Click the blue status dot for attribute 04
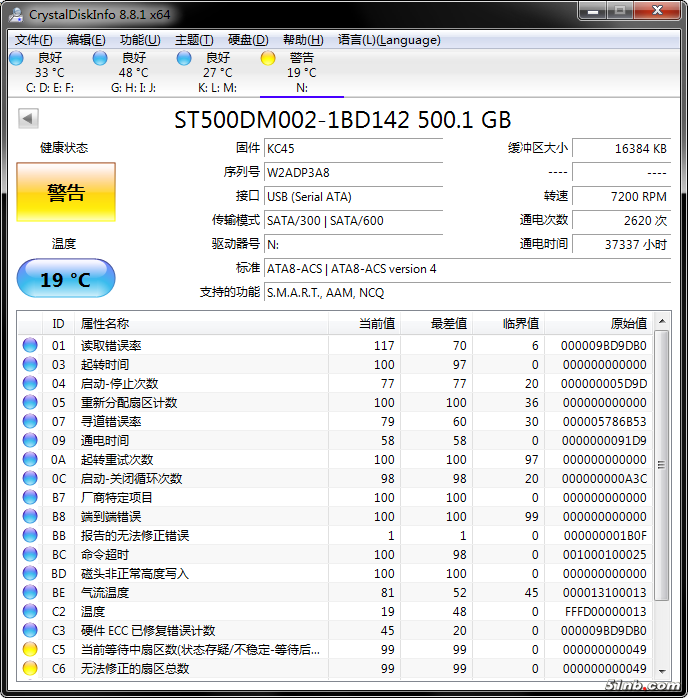This screenshot has width=688, height=698. pyautogui.click(x=30, y=383)
